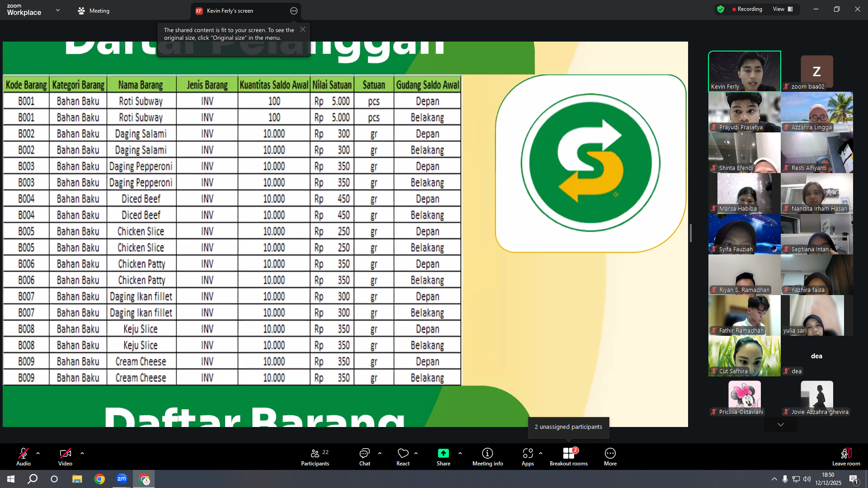Select Jovie Azzahra ghevira's participant tile
The image size is (868, 488).
(x=817, y=397)
